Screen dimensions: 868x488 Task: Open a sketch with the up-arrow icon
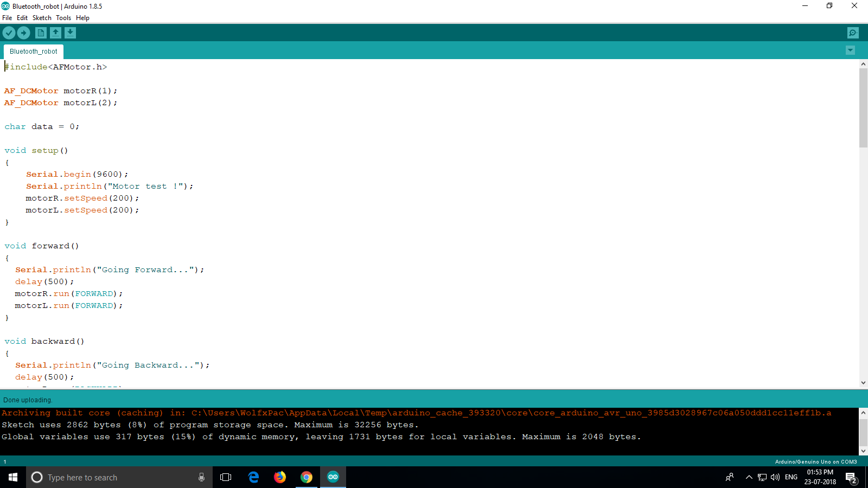pos(55,33)
